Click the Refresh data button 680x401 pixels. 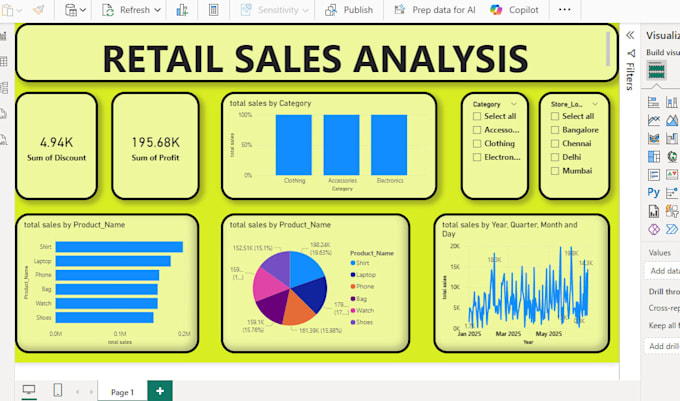click(x=127, y=10)
